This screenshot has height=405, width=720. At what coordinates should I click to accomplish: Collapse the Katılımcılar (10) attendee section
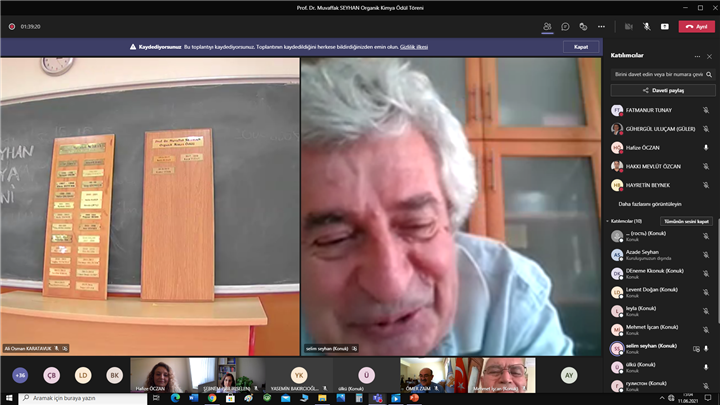coord(608,221)
